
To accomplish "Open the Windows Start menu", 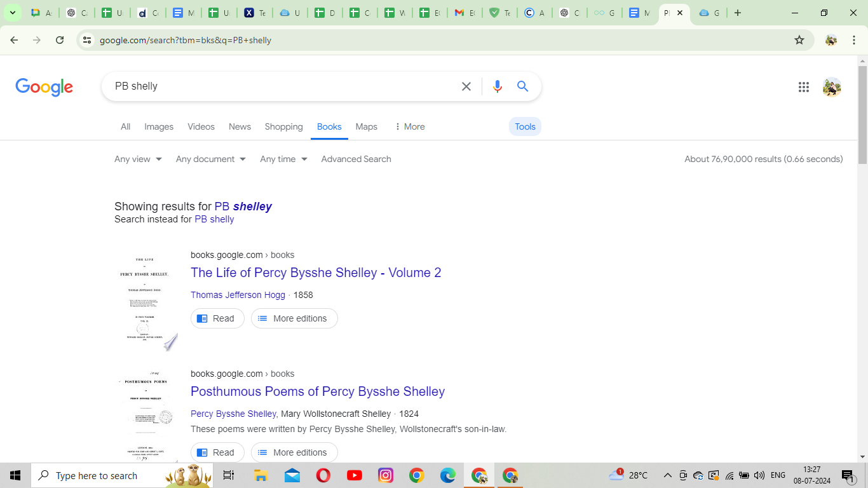I will tap(15, 475).
